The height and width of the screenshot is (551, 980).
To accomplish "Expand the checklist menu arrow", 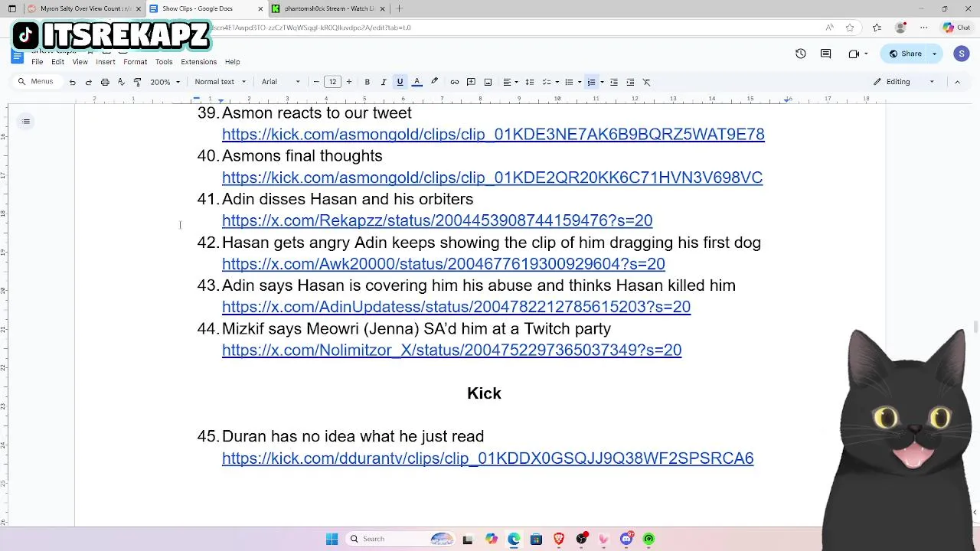I will coord(557,82).
